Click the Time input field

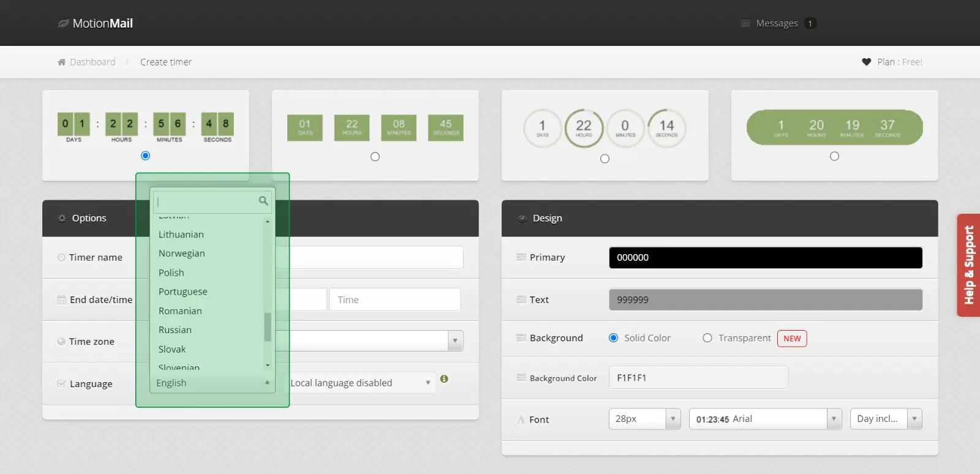click(395, 299)
